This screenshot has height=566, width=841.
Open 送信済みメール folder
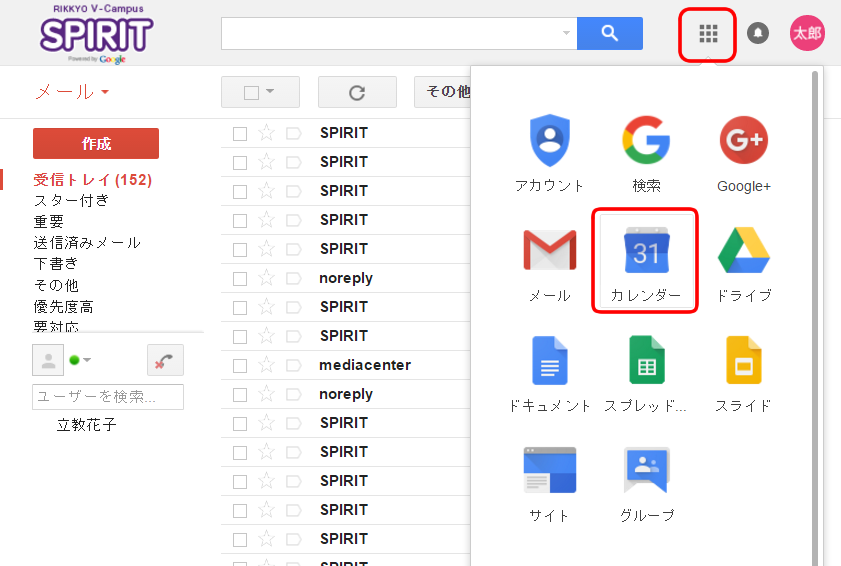87,242
